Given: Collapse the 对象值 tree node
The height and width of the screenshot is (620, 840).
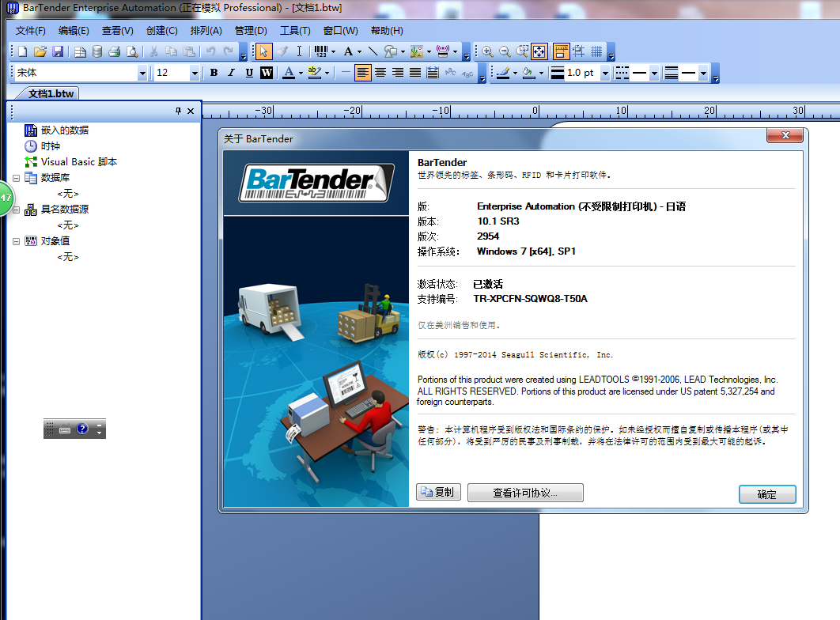Looking at the screenshot, I should [16, 241].
